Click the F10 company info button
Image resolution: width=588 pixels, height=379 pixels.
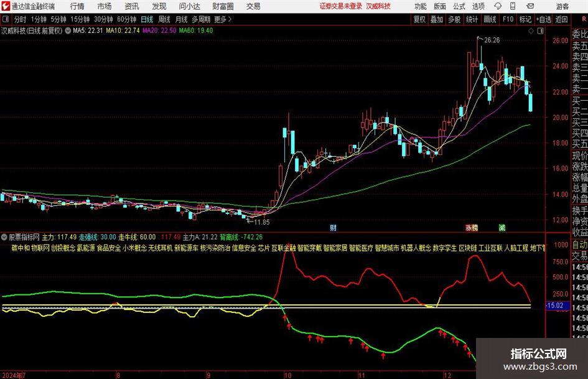point(508,19)
